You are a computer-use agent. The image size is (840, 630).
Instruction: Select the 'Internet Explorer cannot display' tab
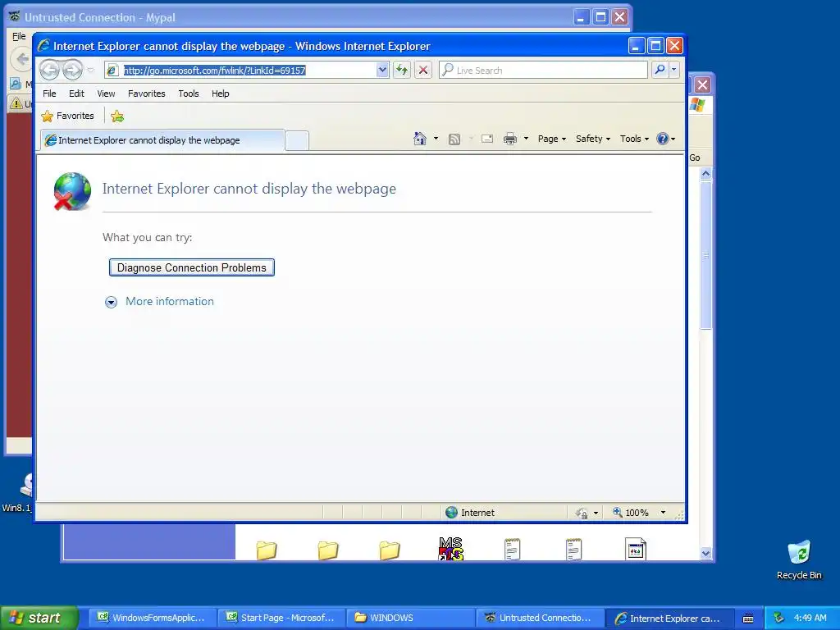162,140
